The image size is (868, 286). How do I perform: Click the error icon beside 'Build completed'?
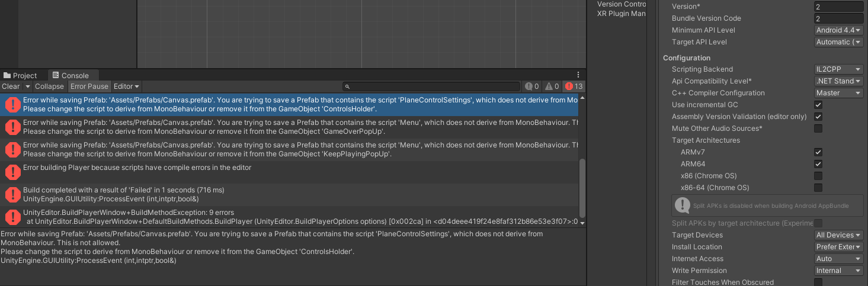(x=12, y=195)
